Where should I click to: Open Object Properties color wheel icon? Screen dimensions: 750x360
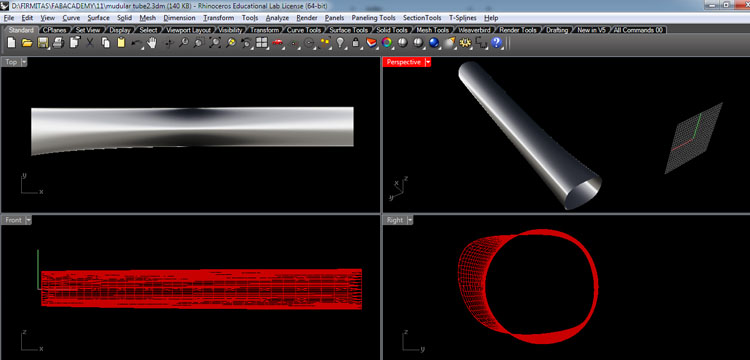click(387, 43)
